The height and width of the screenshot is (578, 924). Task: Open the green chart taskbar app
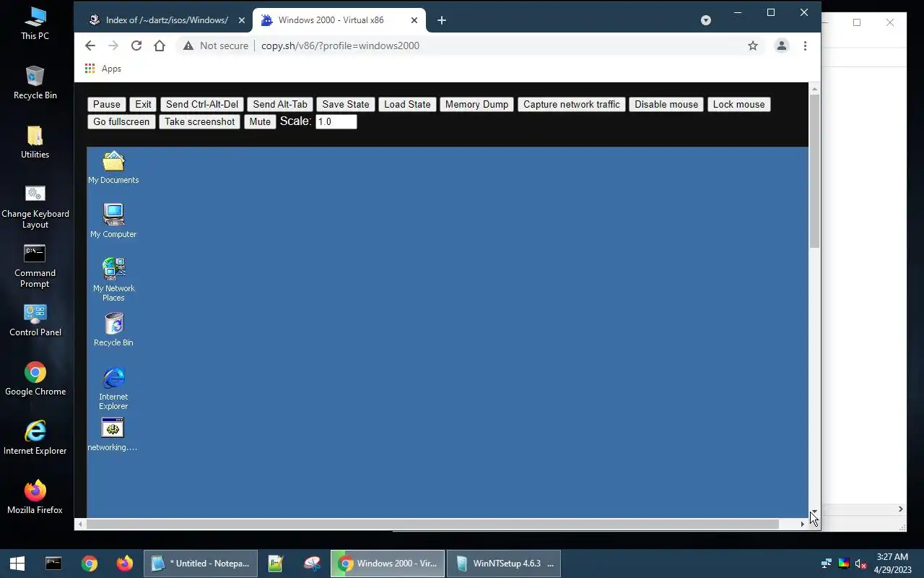[x=276, y=564]
